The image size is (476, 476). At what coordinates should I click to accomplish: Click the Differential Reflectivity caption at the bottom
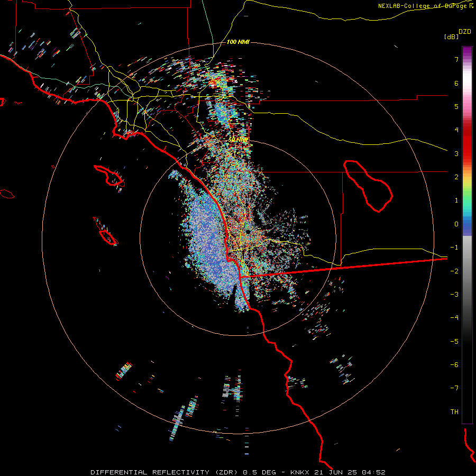tap(237, 472)
